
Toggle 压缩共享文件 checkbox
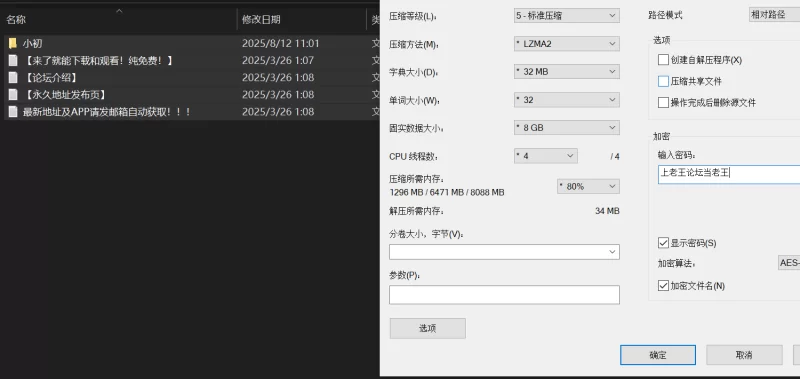663,81
